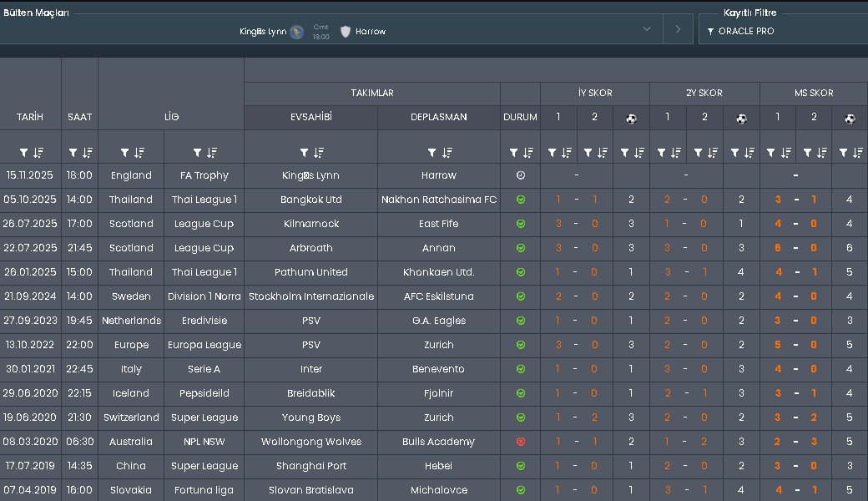Screen dimensions: 868x501
Task: Click the İY SKOR football icon header
Action: (x=631, y=119)
